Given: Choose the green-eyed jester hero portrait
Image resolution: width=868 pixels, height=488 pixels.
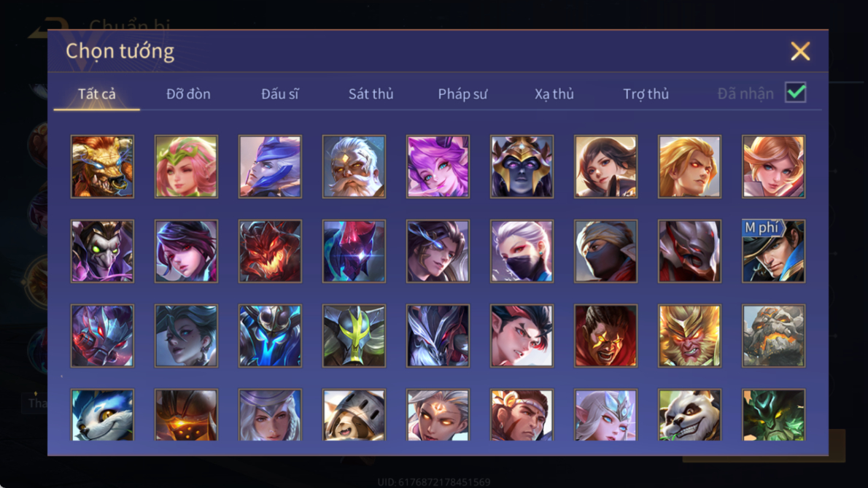Looking at the screenshot, I should click(102, 251).
